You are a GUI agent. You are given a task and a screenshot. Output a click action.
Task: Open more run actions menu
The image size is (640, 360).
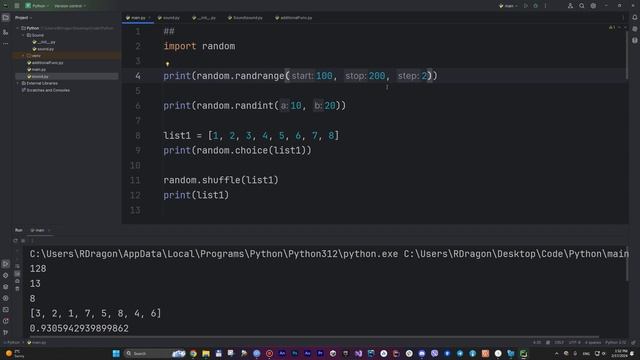(545, 6)
